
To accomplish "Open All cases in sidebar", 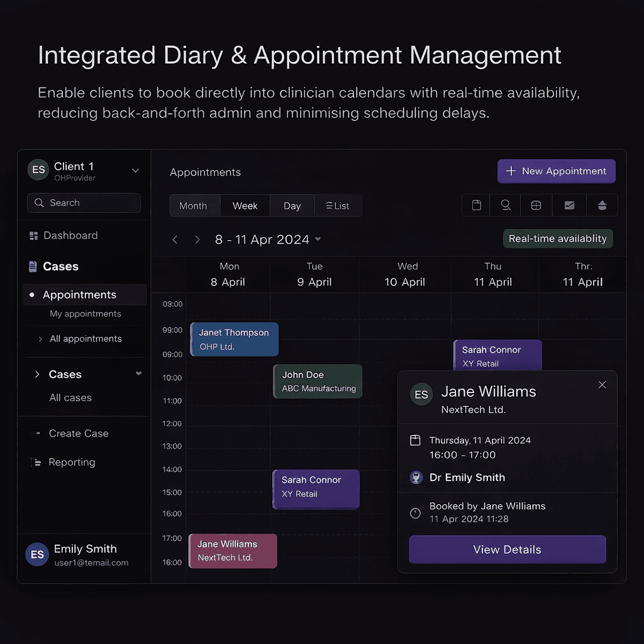I will [70, 397].
